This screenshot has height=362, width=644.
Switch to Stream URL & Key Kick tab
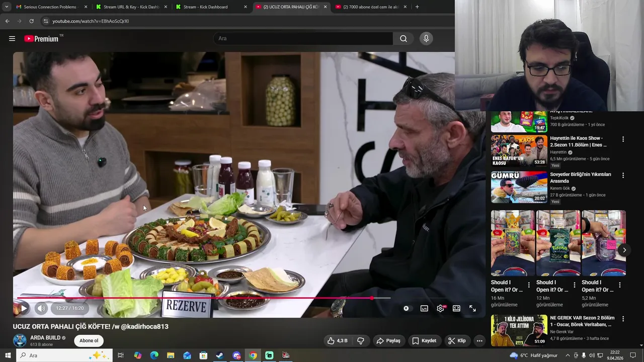[x=131, y=7]
